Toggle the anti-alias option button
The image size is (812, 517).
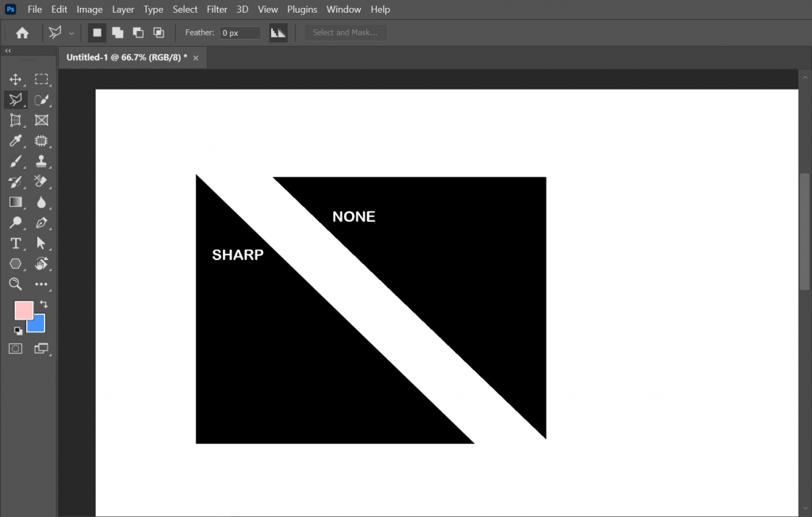[x=278, y=33]
